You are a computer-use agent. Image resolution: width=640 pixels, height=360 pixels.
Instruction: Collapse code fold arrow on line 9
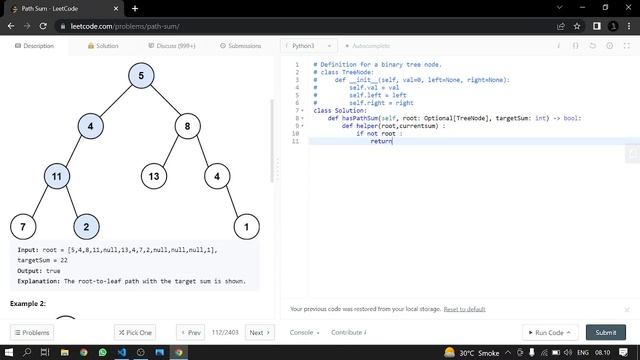pyautogui.click(x=302, y=126)
